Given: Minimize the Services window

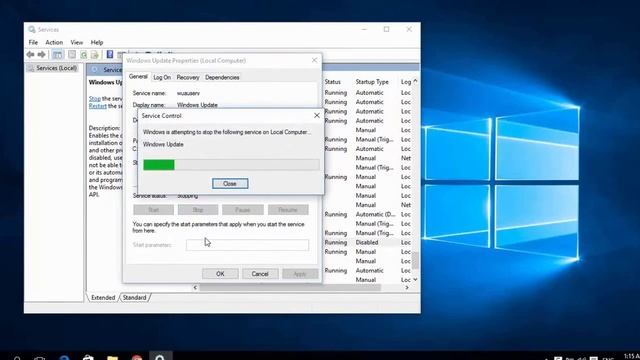Looking at the screenshot, I should pyautogui.click(x=364, y=29).
